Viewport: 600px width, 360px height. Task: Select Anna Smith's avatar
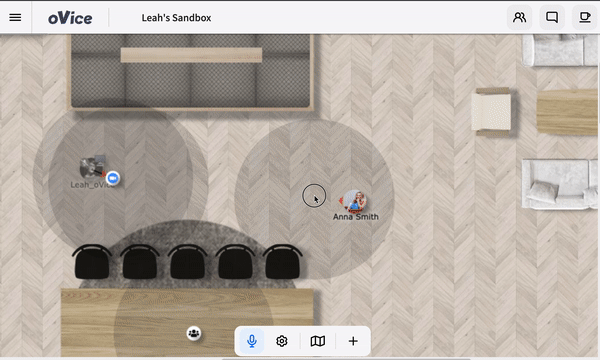pyautogui.click(x=355, y=201)
